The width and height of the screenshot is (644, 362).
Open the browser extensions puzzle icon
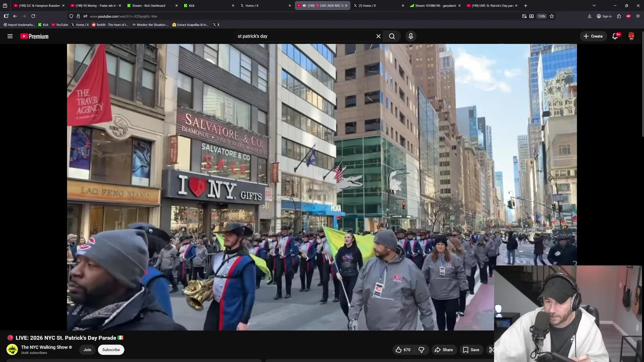tap(619, 16)
